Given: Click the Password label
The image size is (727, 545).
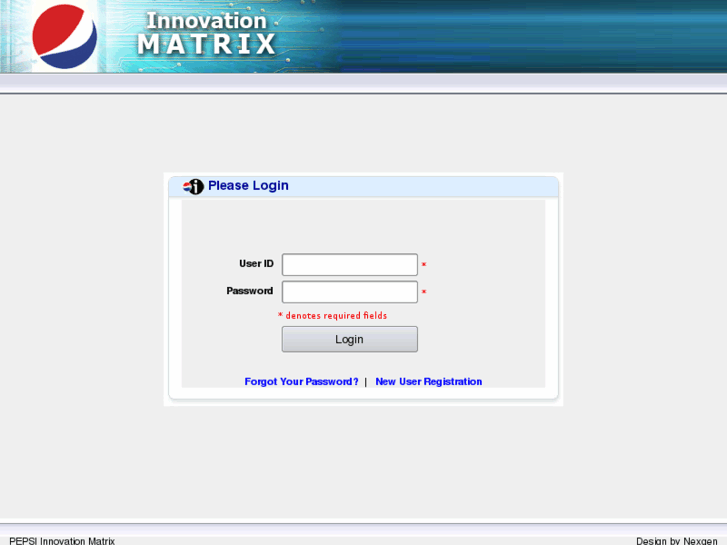Looking at the screenshot, I should click(249, 291).
